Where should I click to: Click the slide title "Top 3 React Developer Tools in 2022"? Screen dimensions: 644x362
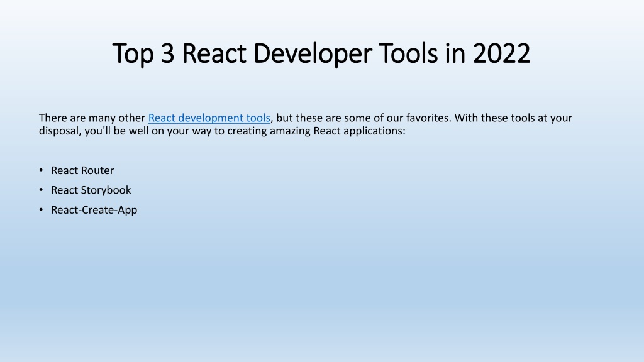pyautogui.click(x=321, y=53)
